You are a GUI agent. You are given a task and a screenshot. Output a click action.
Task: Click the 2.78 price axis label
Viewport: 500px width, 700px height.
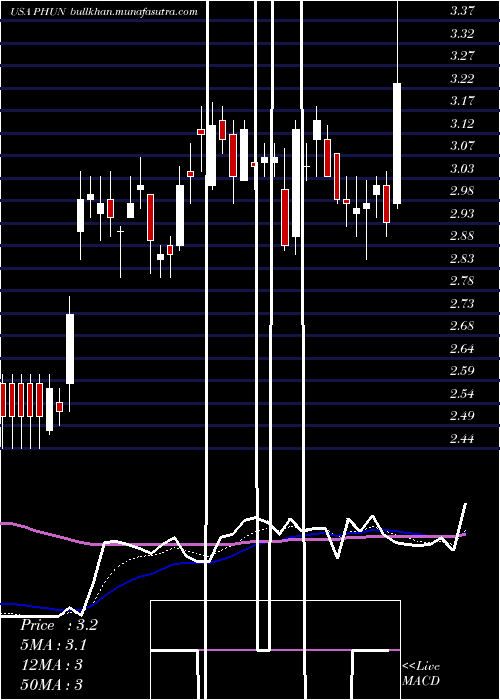(462, 280)
